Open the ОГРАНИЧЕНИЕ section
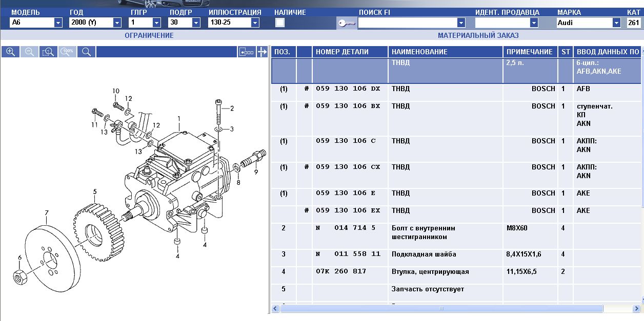The width and height of the screenshot is (644, 321). click(149, 35)
